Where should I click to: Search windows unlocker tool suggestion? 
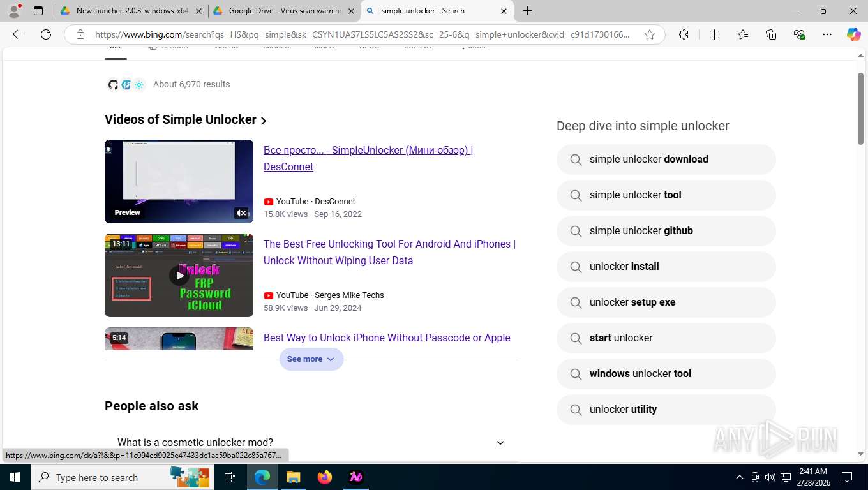coord(666,374)
